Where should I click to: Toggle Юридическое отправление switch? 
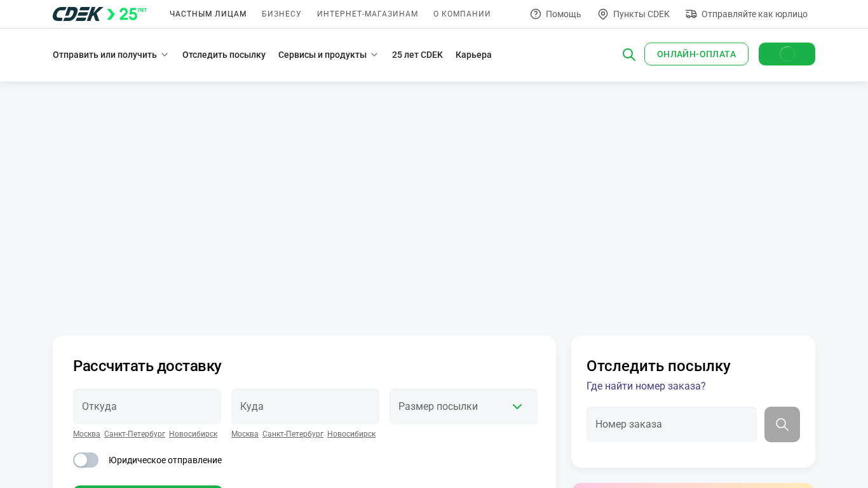[86, 460]
